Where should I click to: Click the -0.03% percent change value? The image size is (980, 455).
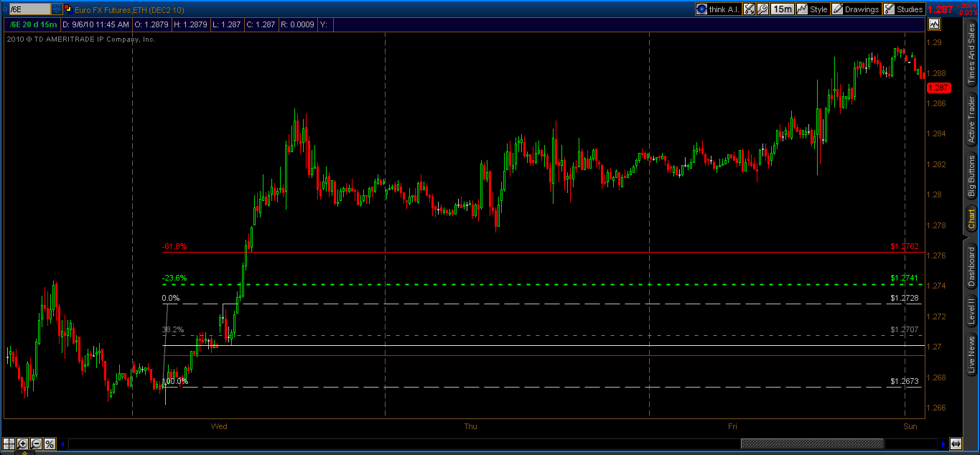(x=966, y=13)
